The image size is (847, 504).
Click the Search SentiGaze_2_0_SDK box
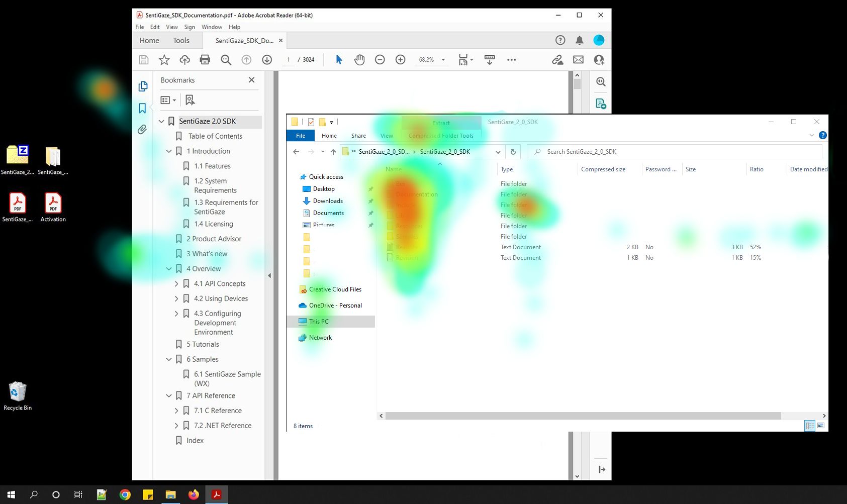click(x=674, y=152)
